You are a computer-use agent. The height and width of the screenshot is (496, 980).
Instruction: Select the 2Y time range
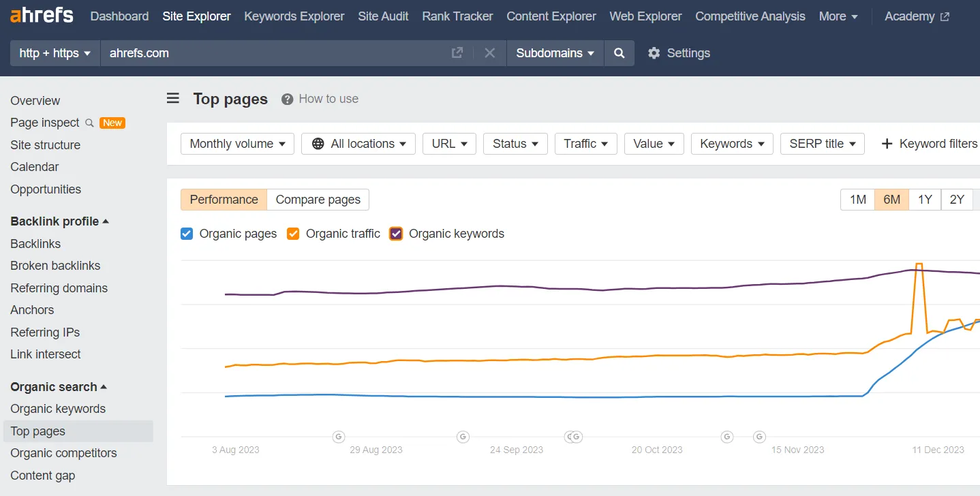tap(958, 200)
